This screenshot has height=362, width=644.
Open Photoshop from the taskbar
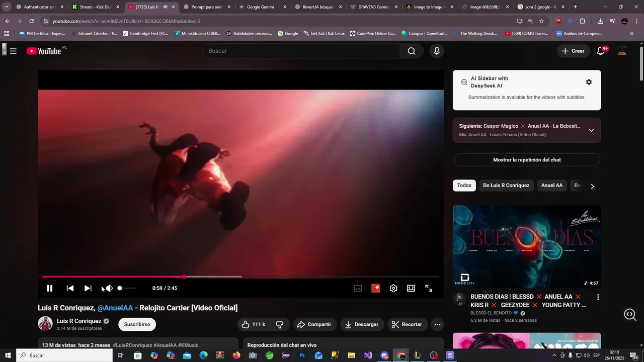pyautogui.click(x=302, y=355)
